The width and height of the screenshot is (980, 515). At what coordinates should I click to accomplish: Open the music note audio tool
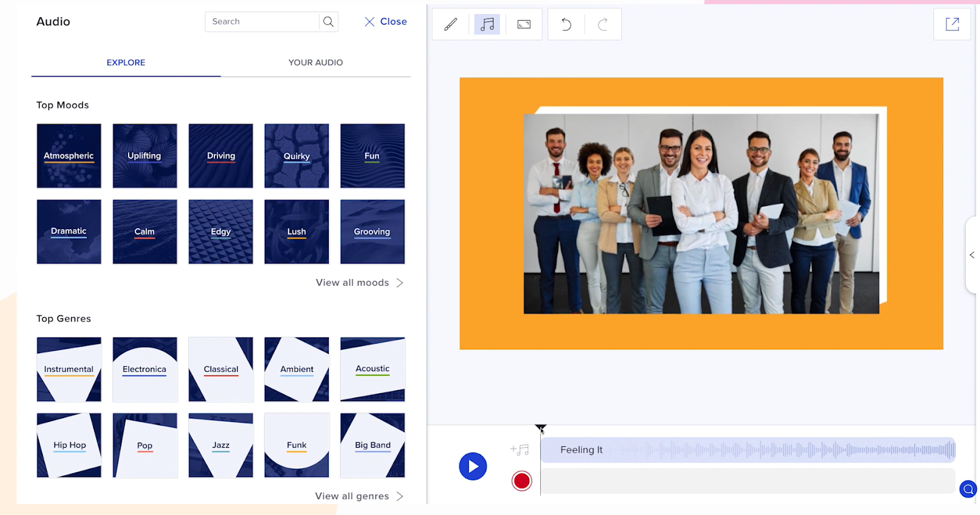pyautogui.click(x=487, y=24)
